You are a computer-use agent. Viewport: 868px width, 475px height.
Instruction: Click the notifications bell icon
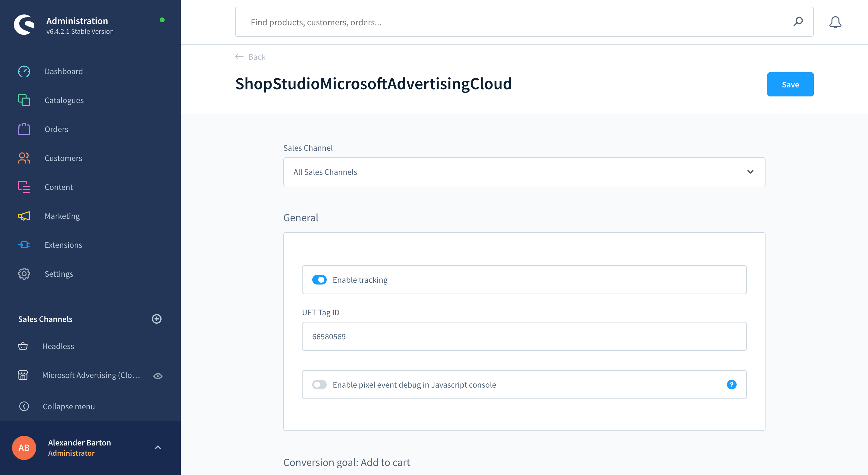tap(835, 22)
